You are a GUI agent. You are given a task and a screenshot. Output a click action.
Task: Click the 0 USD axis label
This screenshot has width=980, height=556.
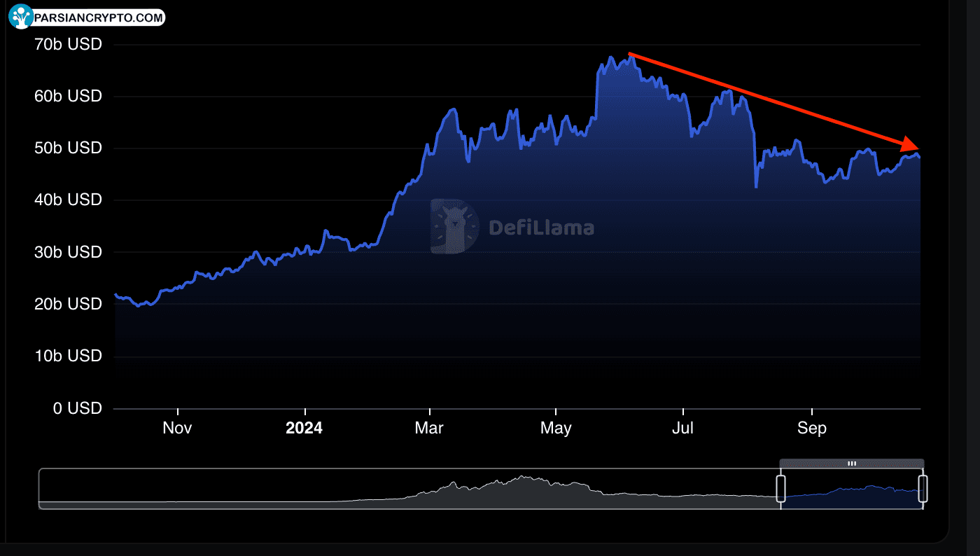[x=78, y=408]
